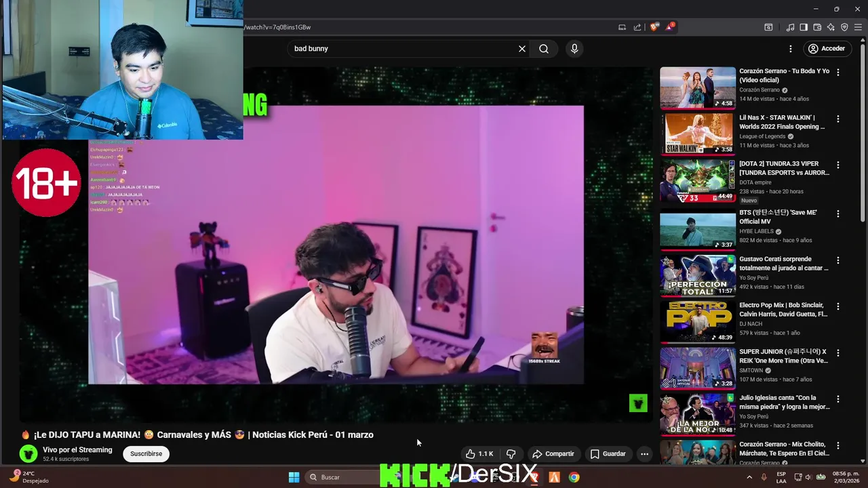Open the 'Vivo por el Streaming' channel name

point(77,450)
